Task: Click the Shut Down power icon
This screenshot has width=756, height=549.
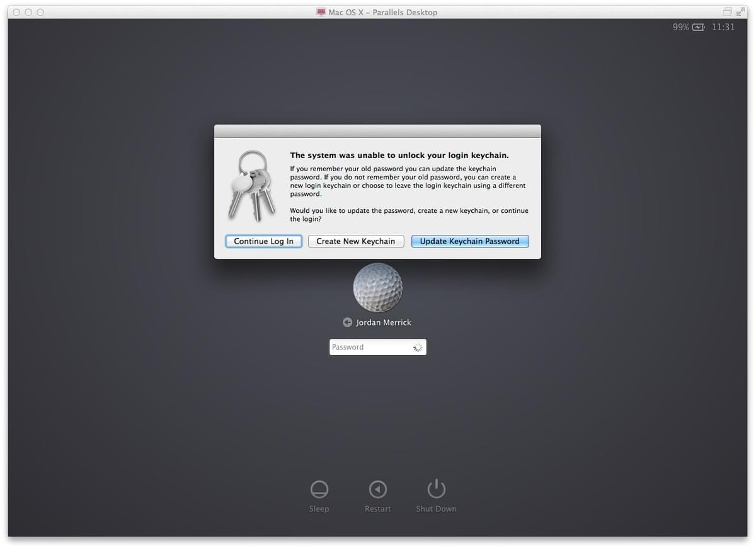Action: (x=437, y=489)
